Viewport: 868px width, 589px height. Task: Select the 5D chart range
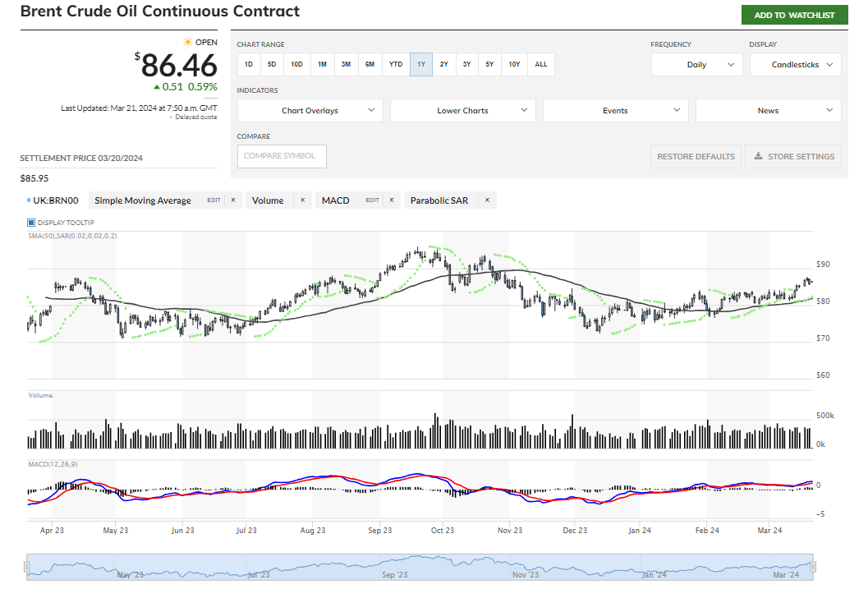click(272, 64)
